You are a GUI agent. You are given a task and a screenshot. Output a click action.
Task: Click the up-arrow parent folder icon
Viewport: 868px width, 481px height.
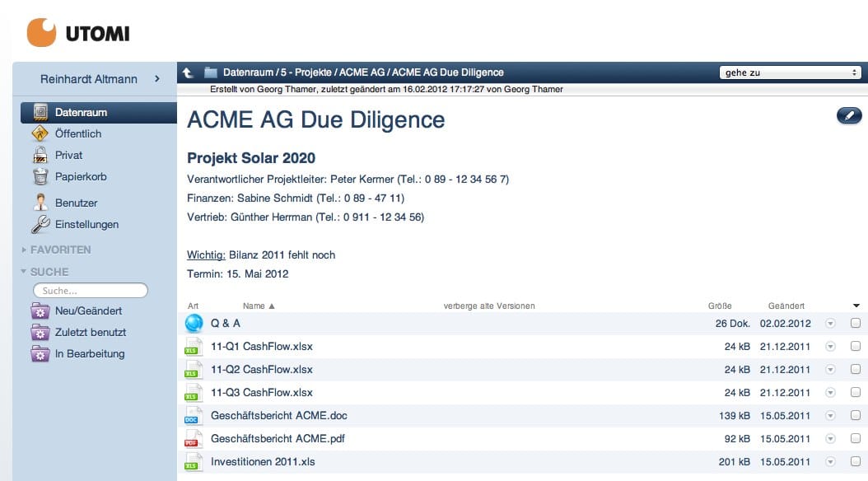pyautogui.click(x=188, y=72)
